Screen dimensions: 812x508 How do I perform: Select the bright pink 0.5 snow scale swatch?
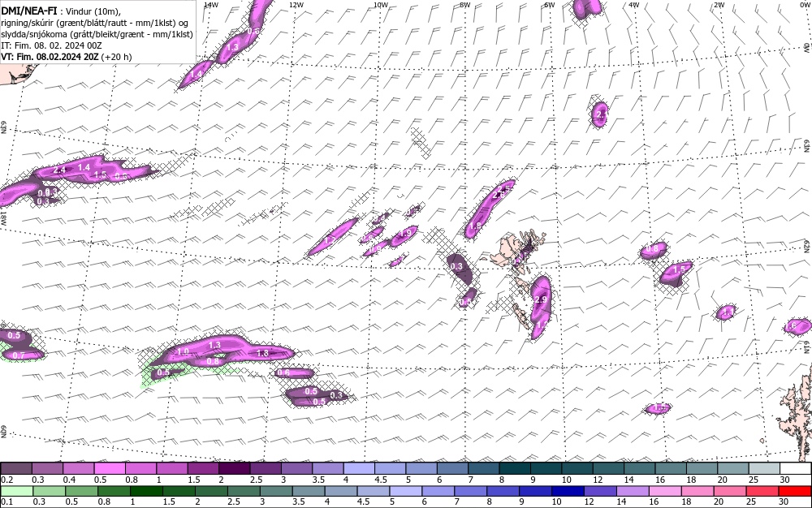click(110, 469)
